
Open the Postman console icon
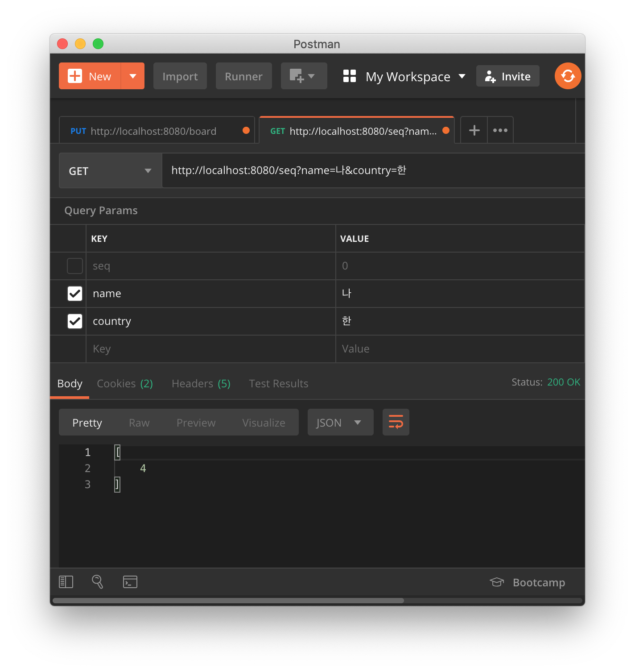(x=130, y=582)
